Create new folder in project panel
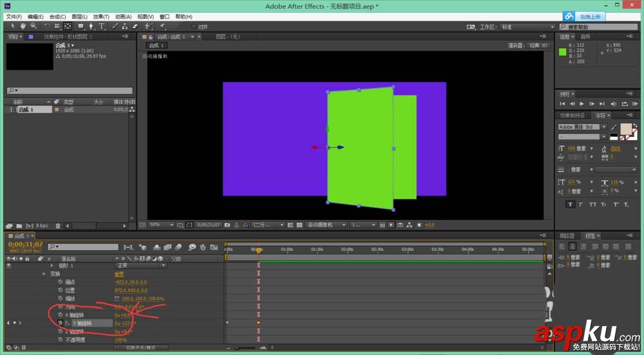This screenshot has width=644, height=355. pos(19,226)
